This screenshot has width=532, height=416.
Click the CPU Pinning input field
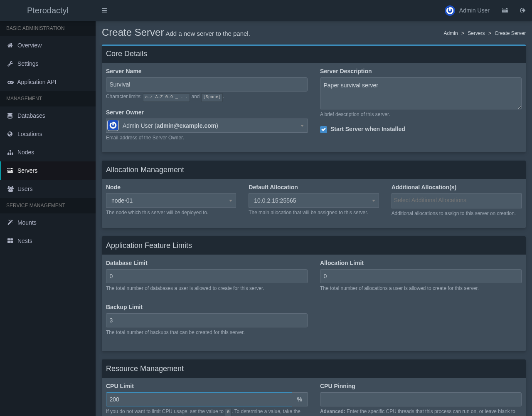pyautogui.click(x=421, y=399)
